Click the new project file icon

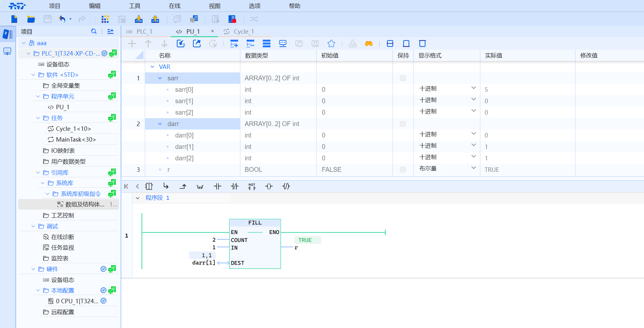point(14,19)
